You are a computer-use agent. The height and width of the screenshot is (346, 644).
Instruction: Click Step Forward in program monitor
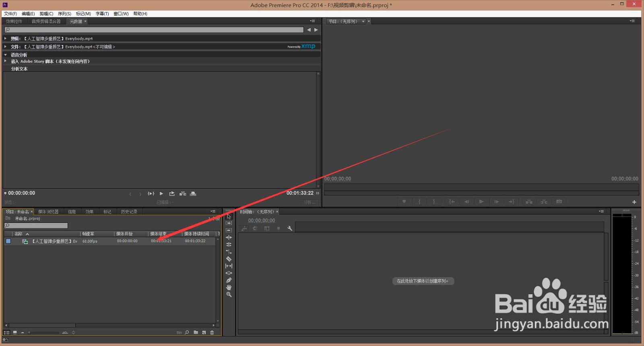[497, 202]
